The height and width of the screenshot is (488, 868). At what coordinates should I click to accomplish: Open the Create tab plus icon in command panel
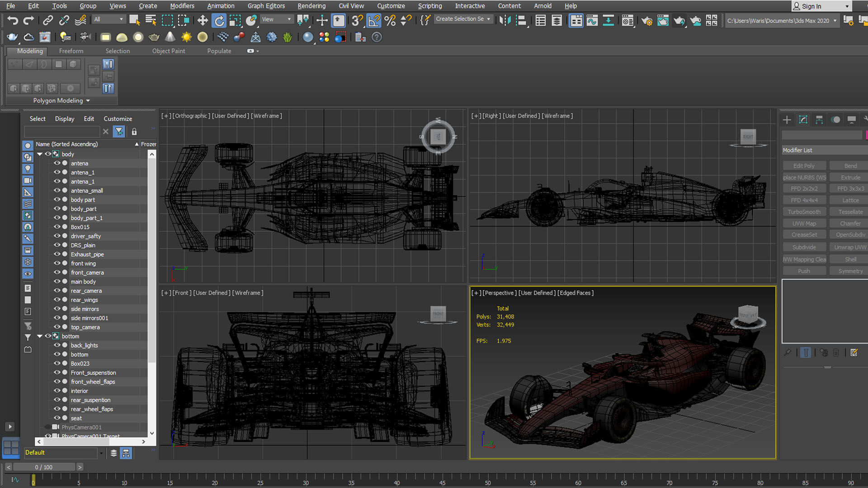(x=787, y=120)
